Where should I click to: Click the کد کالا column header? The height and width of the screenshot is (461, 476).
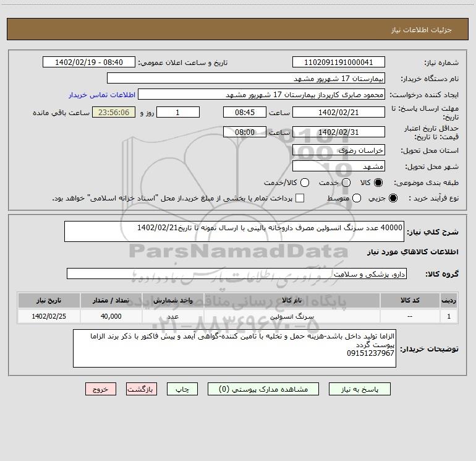pos(410,300)
